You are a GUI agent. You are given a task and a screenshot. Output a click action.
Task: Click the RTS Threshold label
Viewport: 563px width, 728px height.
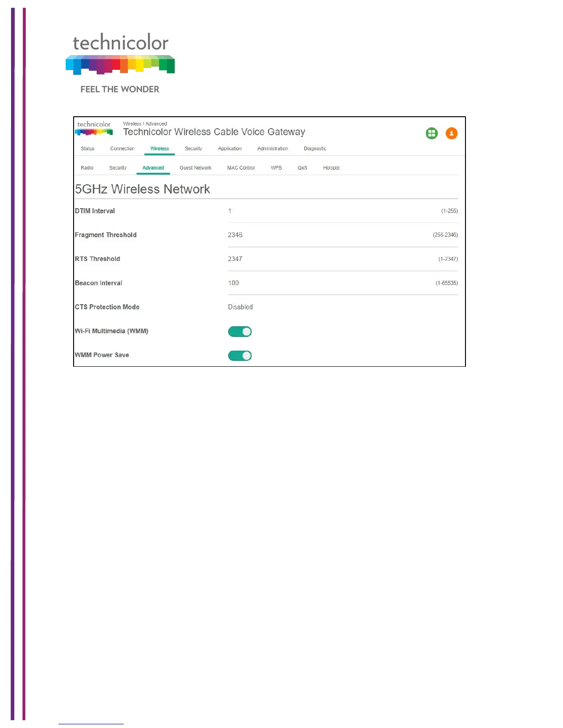(x=98, y=259)
